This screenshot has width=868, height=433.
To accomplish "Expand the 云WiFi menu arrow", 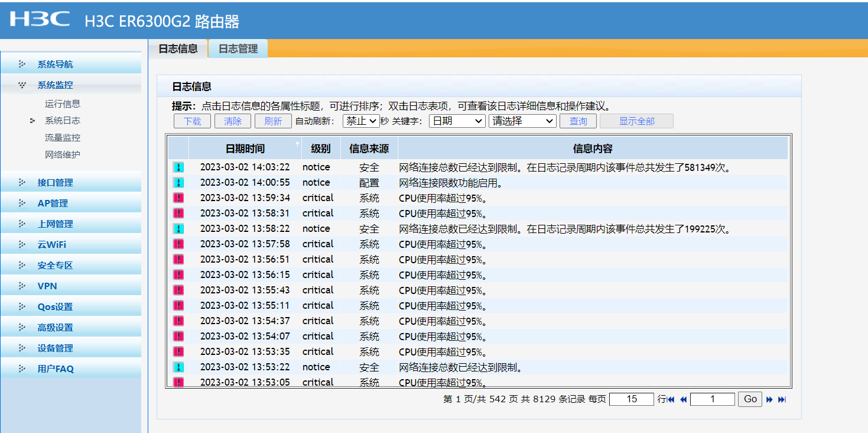I will 22,244.
